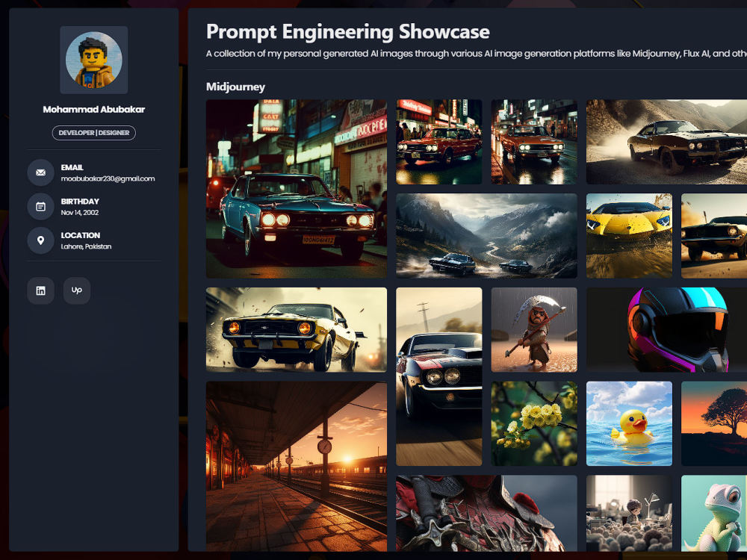This screenshot has width=747, height=560.
Task: Open the tree silhouette sunset thumbnail
Action: pyautogui.click(x=714, y=424)
